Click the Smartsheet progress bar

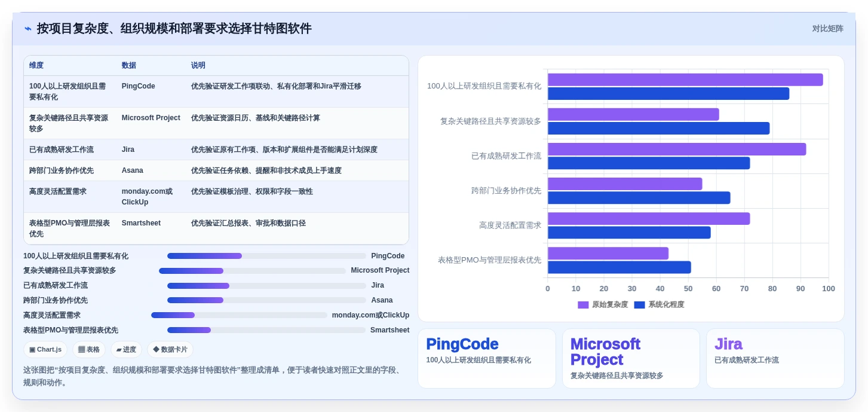click(266, 330)
